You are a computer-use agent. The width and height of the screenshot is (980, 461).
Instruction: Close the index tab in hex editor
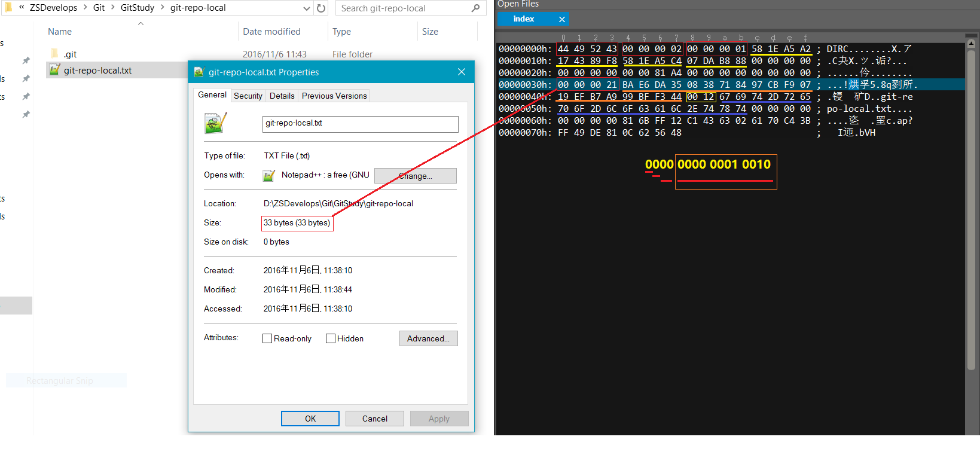562,19
